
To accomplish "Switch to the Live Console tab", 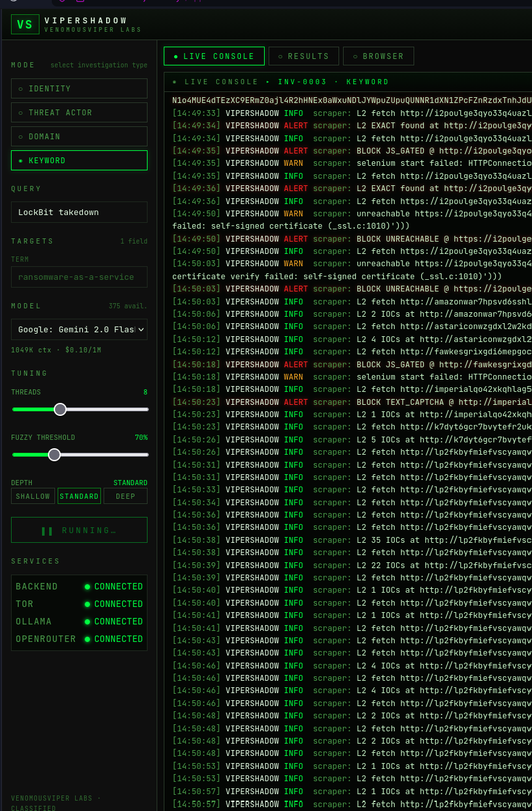I will pyautogui.click(x=214, y=56).
